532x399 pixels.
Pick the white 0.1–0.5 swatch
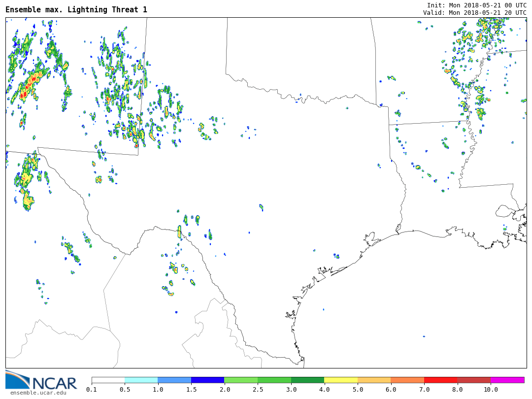click(108, 380)
